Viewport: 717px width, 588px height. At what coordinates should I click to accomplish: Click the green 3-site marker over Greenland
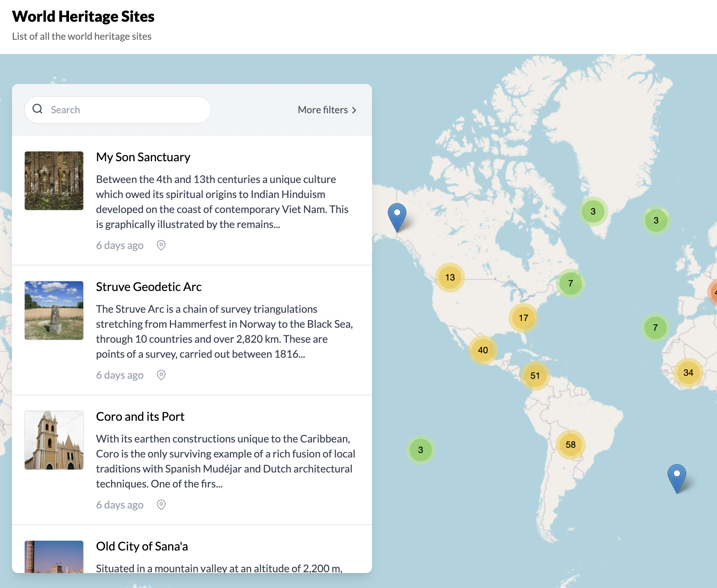pos(593,211)
